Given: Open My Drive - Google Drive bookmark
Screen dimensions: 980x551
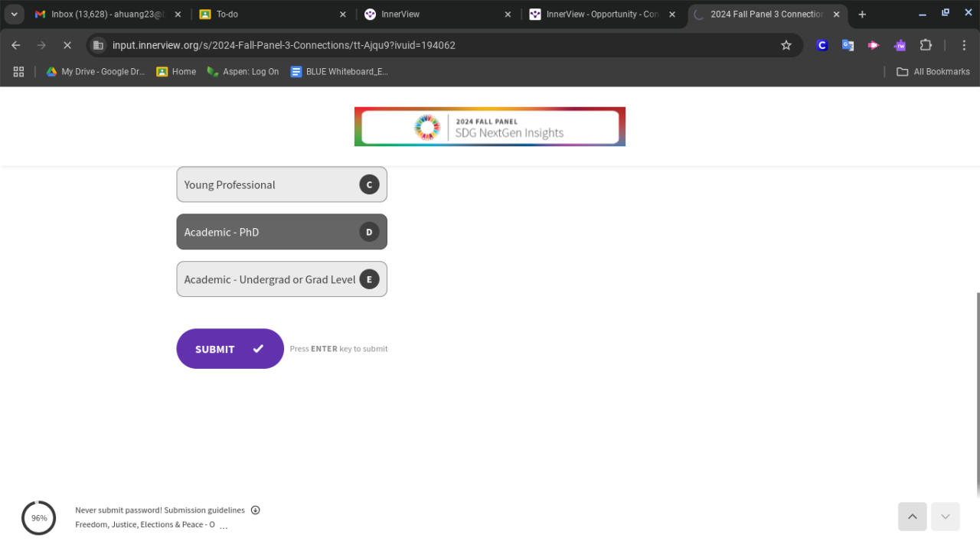Looking at the screenshot, I should (x=96, y=71).
